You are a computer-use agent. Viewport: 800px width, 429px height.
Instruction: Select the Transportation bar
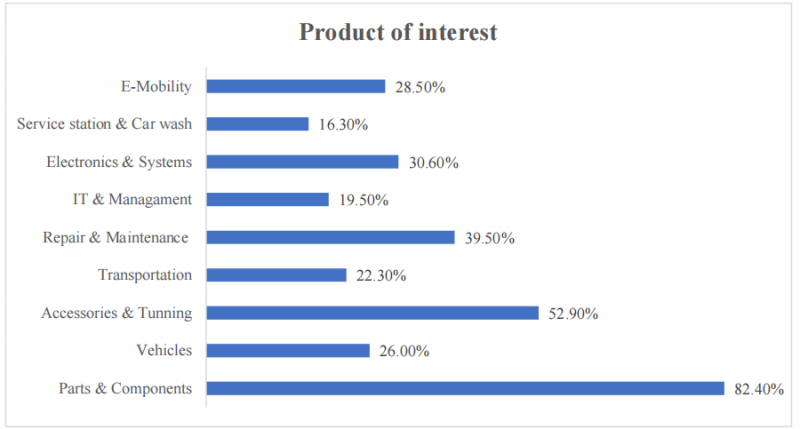tap(277, 275)
